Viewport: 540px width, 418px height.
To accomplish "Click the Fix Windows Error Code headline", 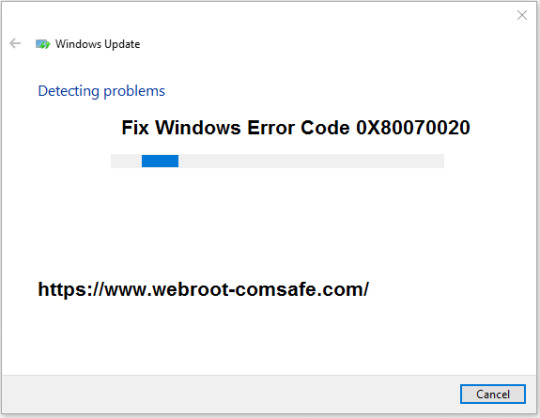I will point(295,128).
